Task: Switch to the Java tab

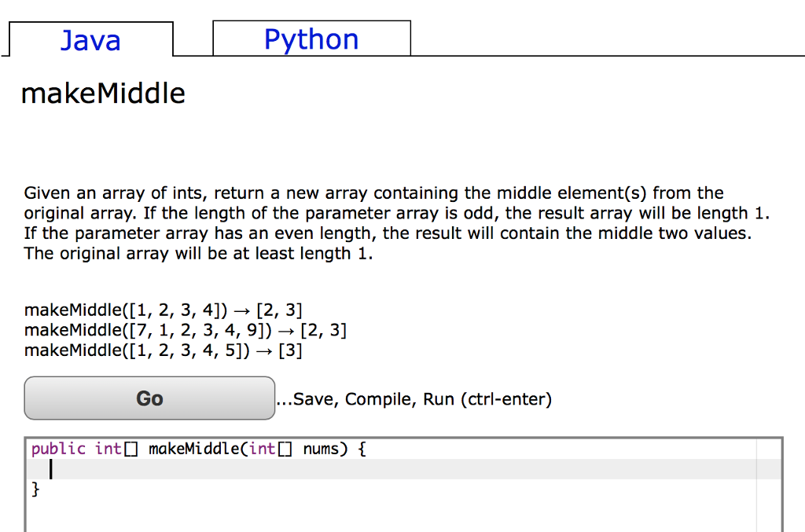Action: [x=90, y=40]
